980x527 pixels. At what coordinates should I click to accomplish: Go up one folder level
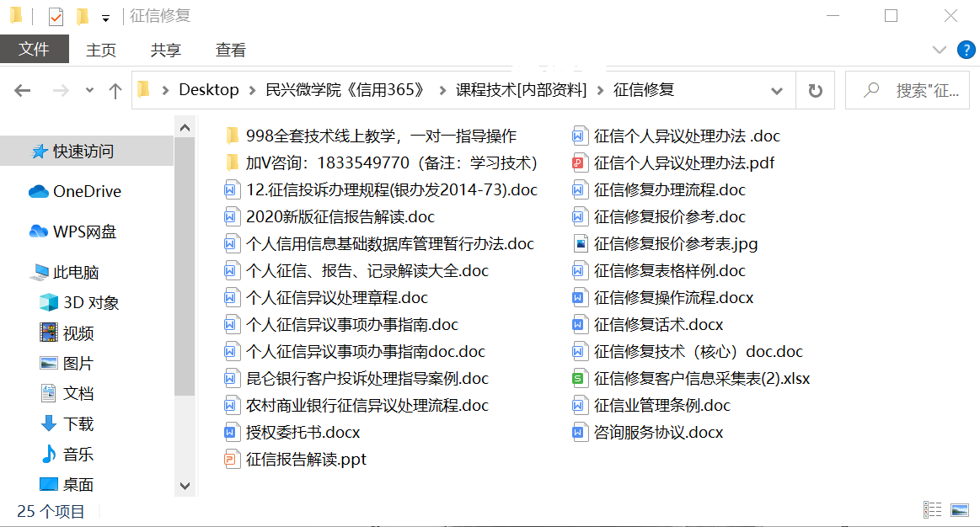point(115,91)
